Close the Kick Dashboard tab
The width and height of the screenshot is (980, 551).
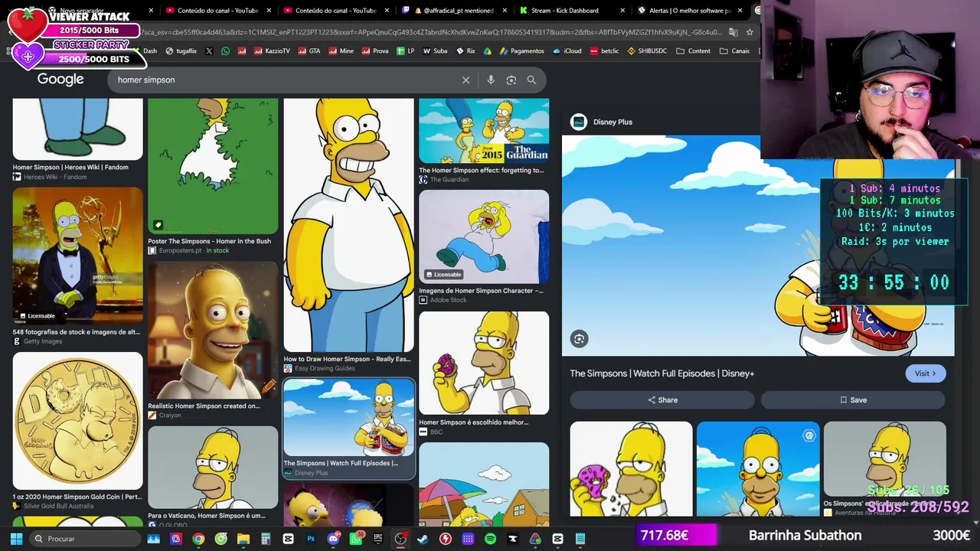(x=622, y=11)
